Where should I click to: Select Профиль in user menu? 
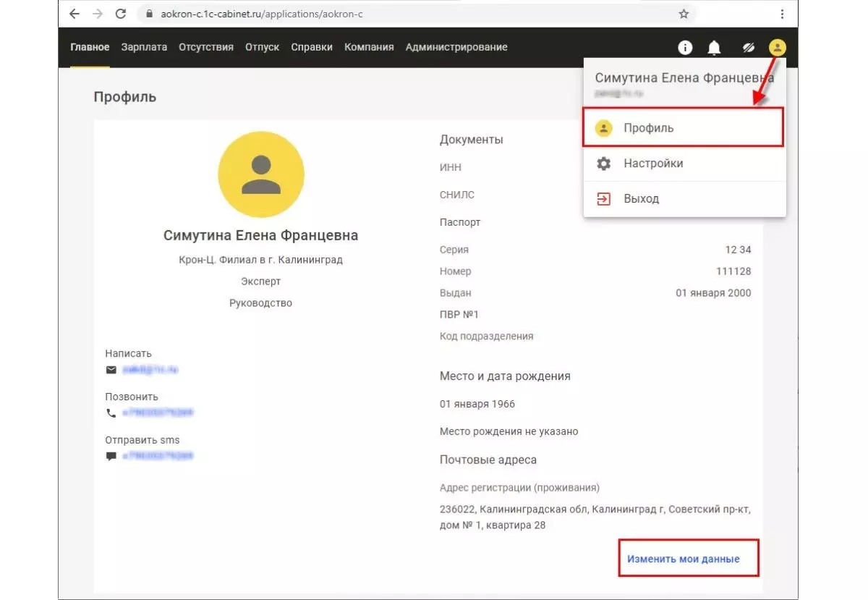click(x=648, y=128)
